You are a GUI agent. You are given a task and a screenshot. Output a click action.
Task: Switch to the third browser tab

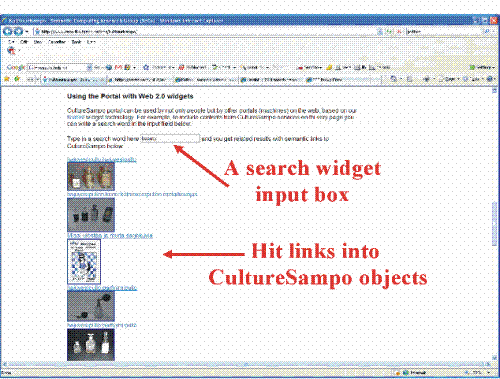[206, 80]
